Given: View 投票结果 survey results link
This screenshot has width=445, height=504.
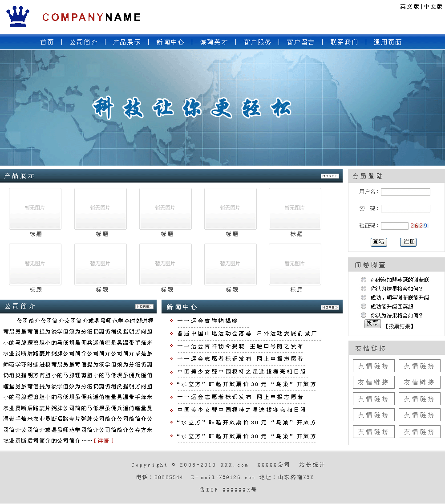Looking at the screenshot, I should pyautogui.click(x=400, y=326).
